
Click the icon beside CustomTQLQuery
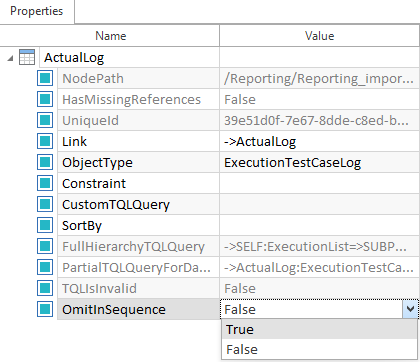point(45,204)
